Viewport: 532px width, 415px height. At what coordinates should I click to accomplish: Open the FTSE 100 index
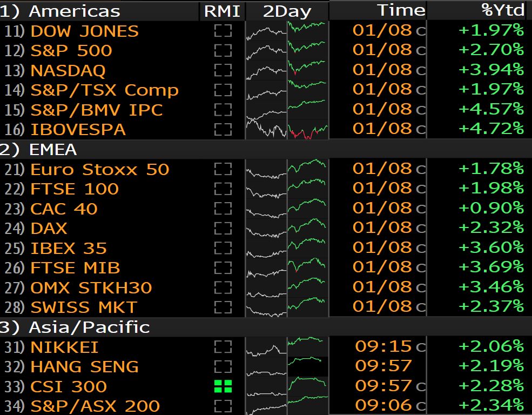tap(75, 189)
